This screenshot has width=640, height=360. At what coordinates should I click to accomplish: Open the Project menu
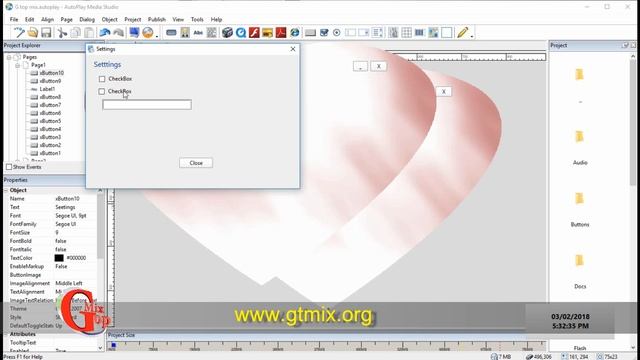pyautogui.click(x=133, y=19)
